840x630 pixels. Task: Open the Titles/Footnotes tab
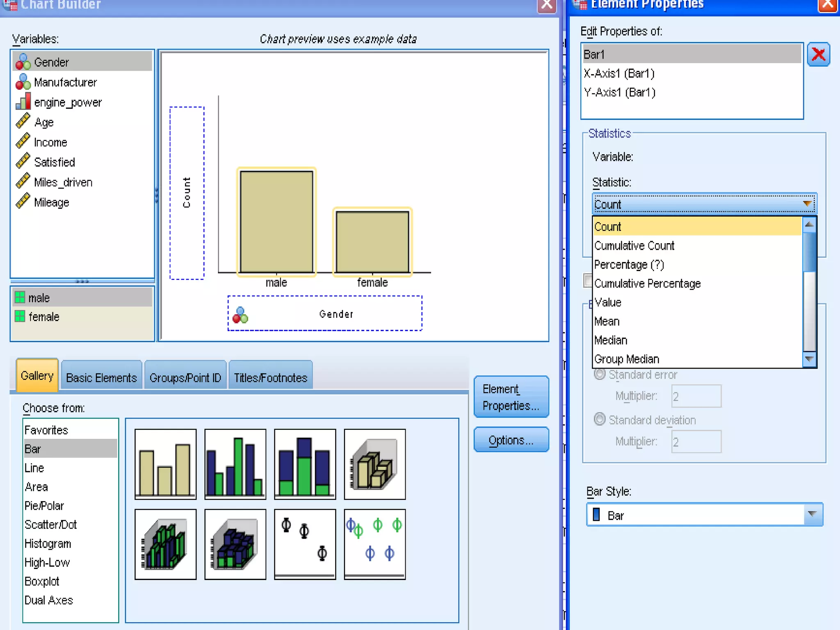pos(270,377)
